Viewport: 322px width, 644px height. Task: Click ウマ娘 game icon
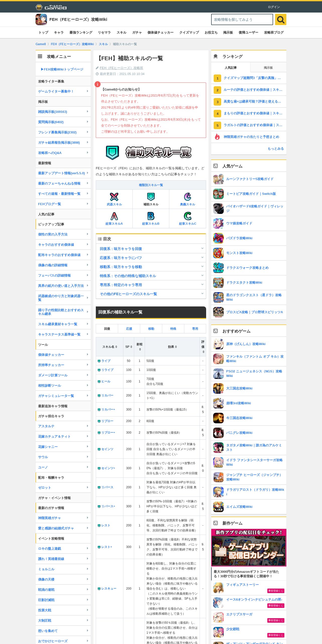click(x=218, y=223)
